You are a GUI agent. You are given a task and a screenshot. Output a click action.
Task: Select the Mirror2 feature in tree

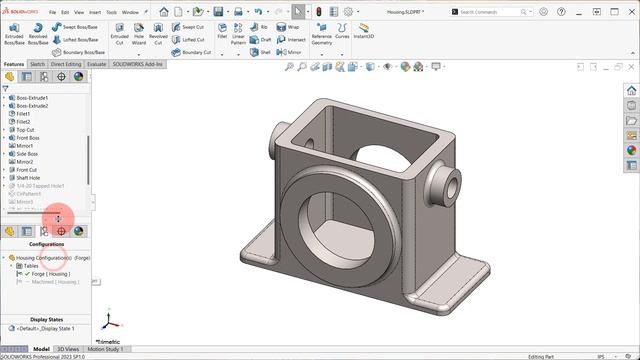point(21,162)
